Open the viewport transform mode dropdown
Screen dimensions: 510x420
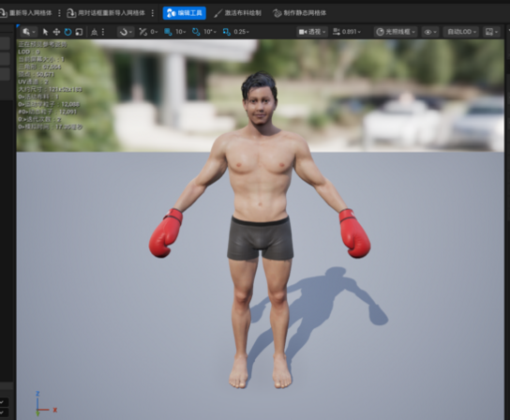click(x=29, y=32)
